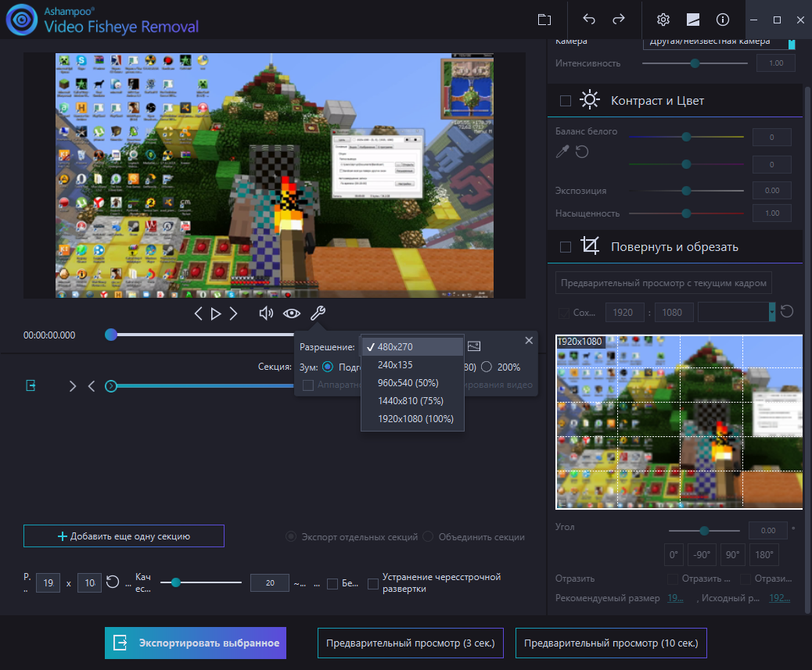The width and height of the screenshot is (812, 670).
Task: Open the info about dialog
Action: pos(722,20)
